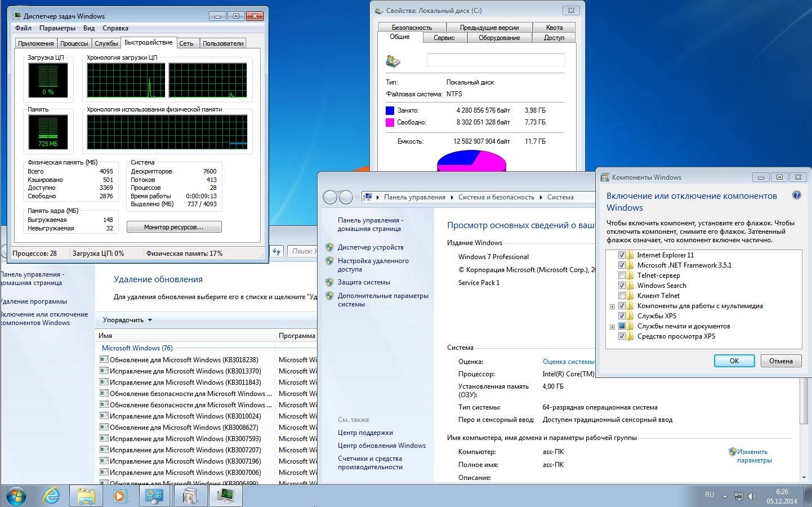Launch Internet Explorer from taskbar
The height and width of the screenshot is (507, 812).
[x=52, y=496]
